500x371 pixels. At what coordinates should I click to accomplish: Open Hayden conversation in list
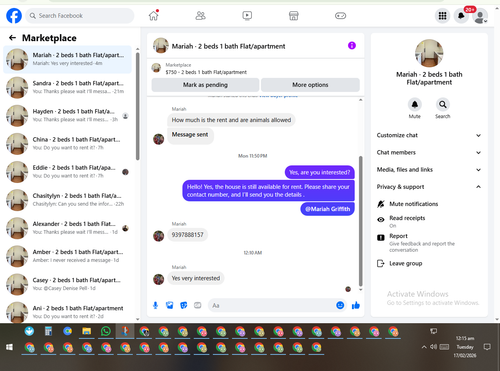[x=67, y=116]
